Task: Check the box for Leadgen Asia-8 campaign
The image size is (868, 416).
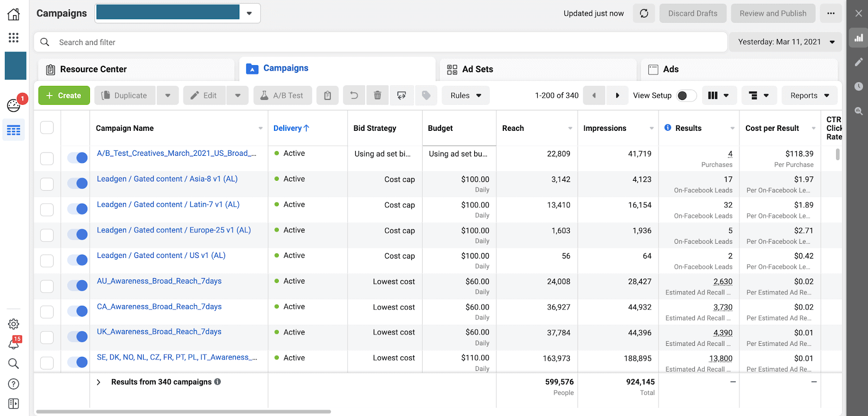Action: click(47, 184)
